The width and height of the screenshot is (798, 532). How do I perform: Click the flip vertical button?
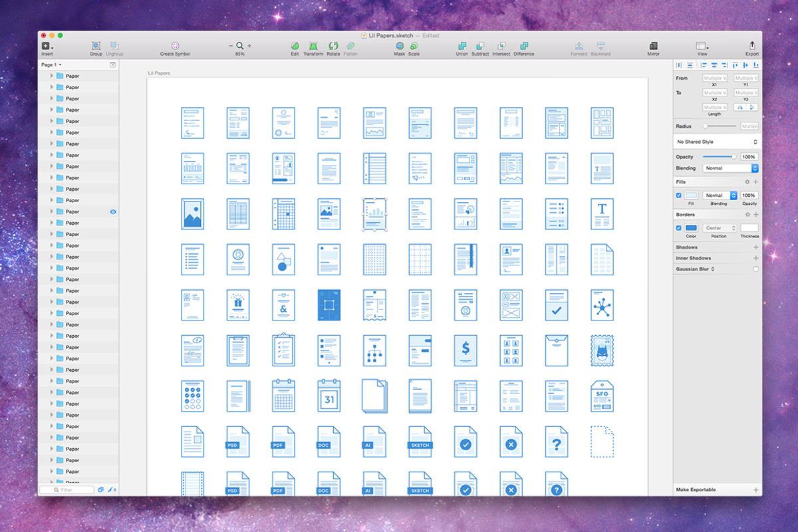(x=752, y=107)
